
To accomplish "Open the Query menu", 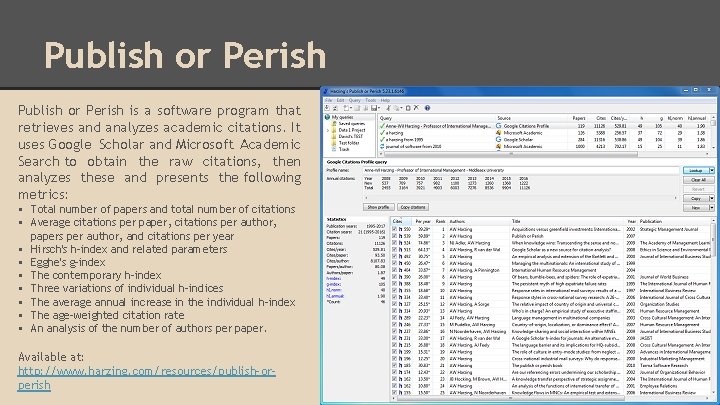I will pyautogui.click(x=354, y=100).
